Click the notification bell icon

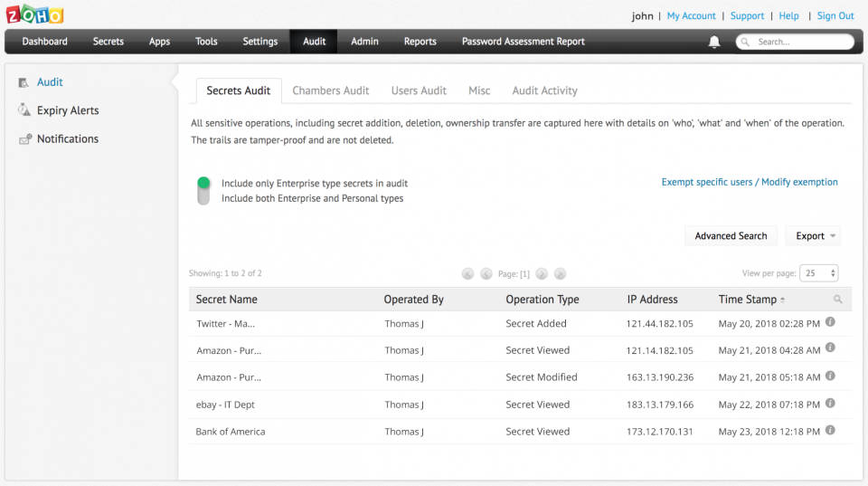pyautogui.click(x=714, y=42)
